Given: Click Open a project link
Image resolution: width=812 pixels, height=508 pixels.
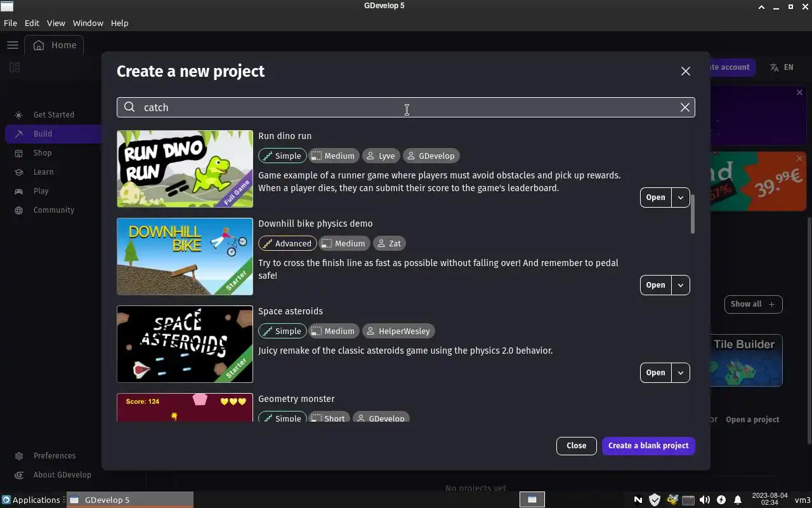Looking at the screenshot, I should [752, 420].
